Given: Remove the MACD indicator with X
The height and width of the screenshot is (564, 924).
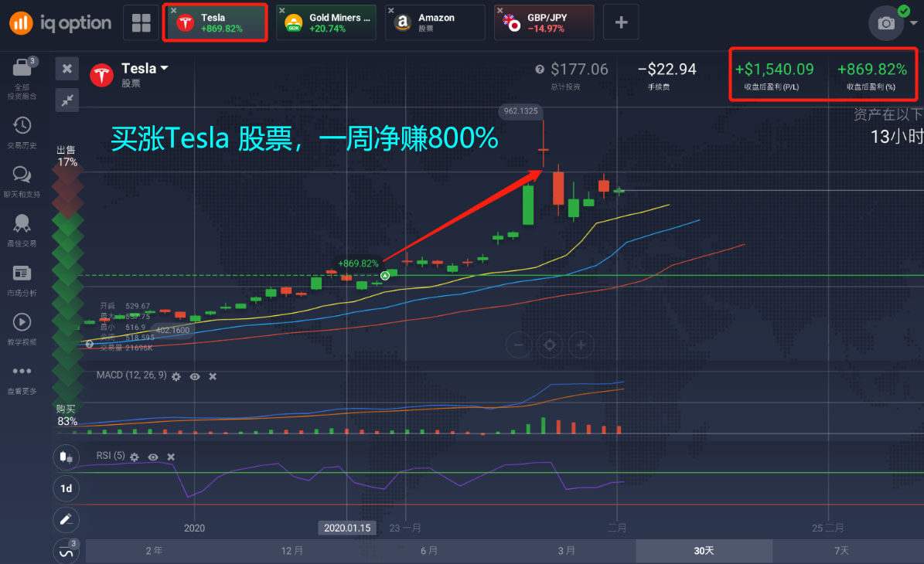Looking at the screenshot, I should 213,377.
